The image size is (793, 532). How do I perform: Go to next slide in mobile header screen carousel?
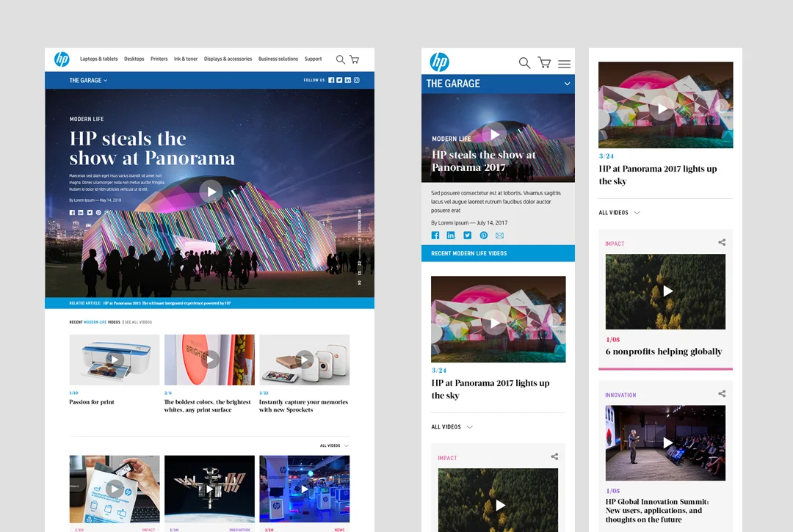click(x=555, y=321)
